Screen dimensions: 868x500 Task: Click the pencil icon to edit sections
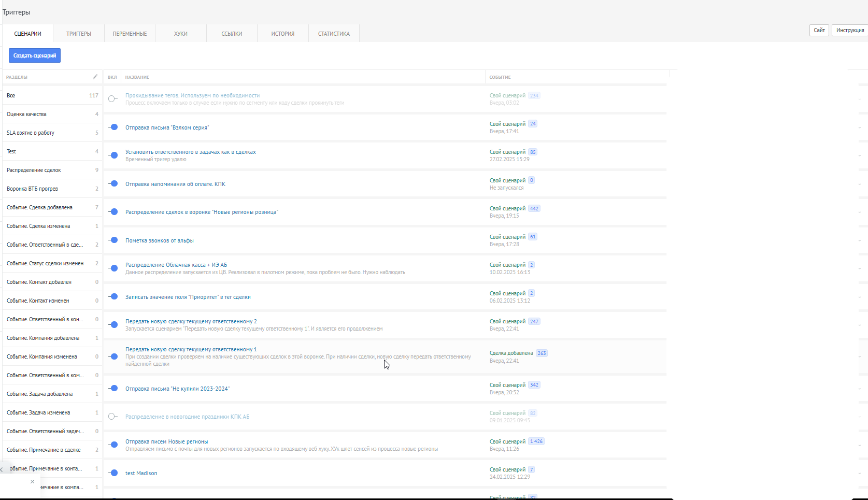[x=95, y=77]
